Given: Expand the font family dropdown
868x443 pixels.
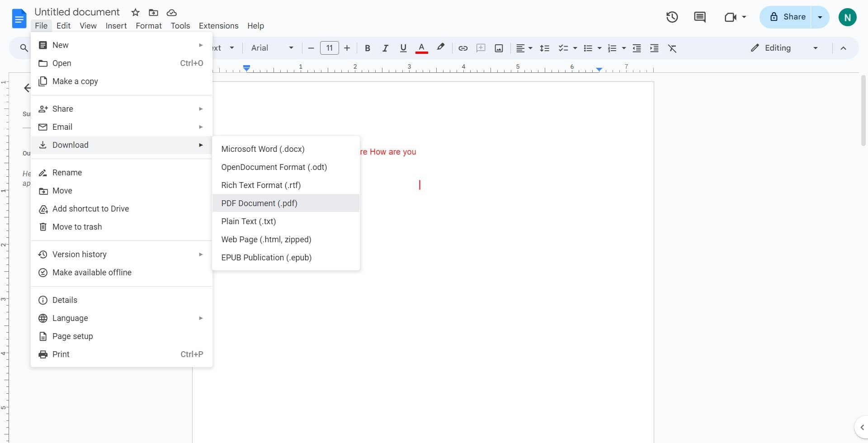Looking at the screenshot, I should (291, 48).
